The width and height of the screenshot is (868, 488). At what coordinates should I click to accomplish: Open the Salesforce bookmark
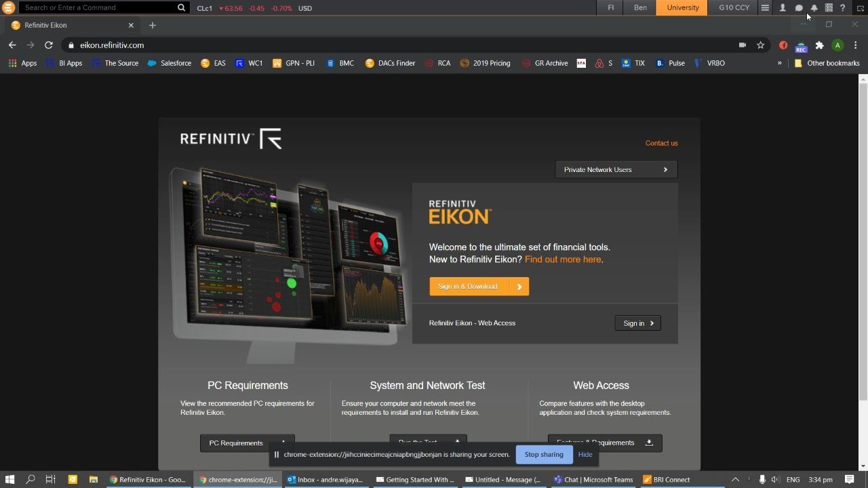click(x=169, y=63)
